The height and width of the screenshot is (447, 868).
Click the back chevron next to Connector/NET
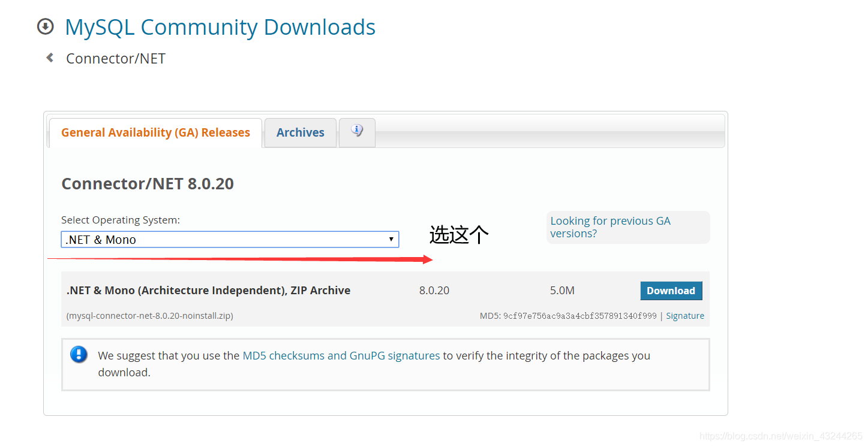[50, 58]
